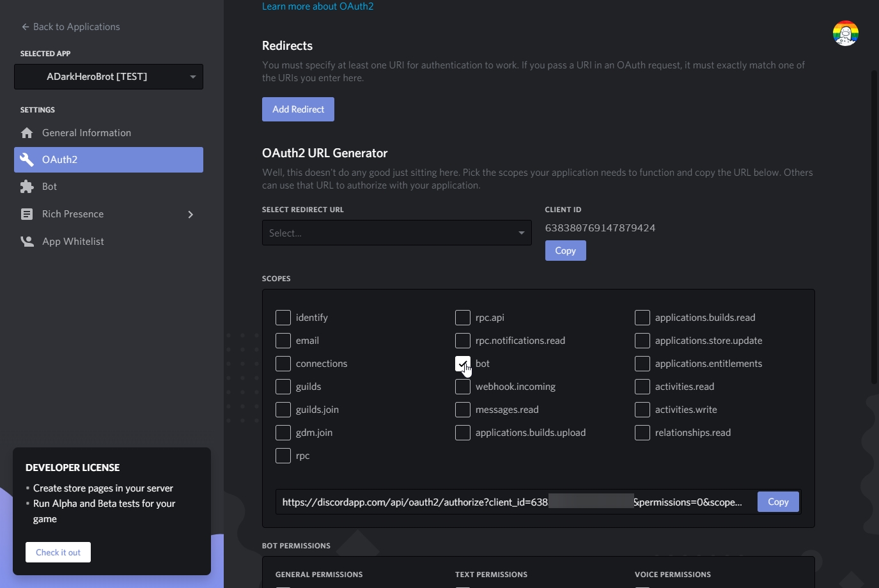Enable the rpc.api scope checkbox
The width and height of the screenshot is (879, 588).
[x=463, y=318]
